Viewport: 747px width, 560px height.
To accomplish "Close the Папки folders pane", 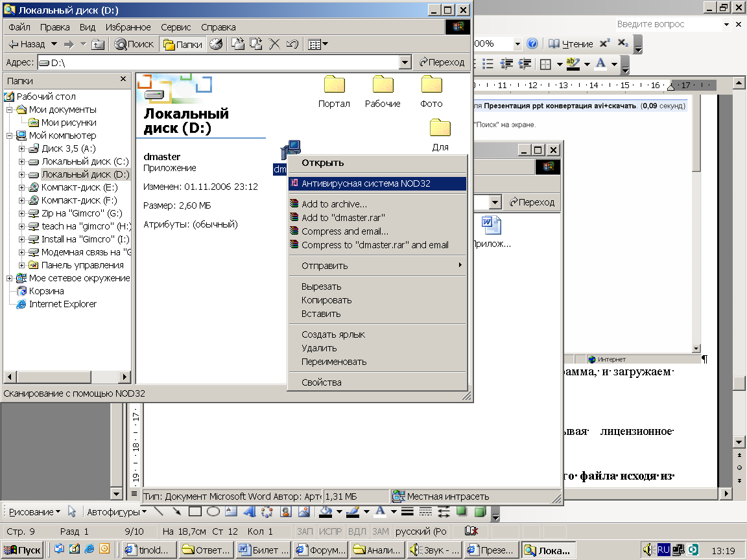I will (123, 79).
